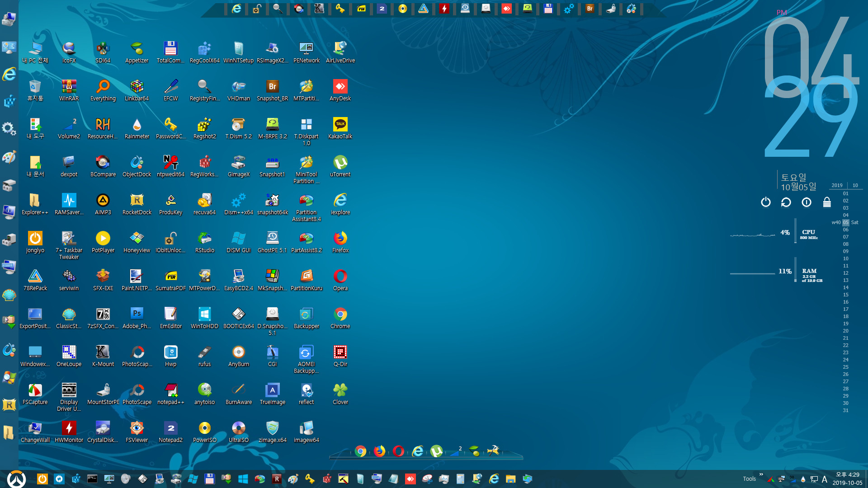This screenshot has height=488, width=868.
Task: Launch GimageX desktop icon
Action: 238,166
